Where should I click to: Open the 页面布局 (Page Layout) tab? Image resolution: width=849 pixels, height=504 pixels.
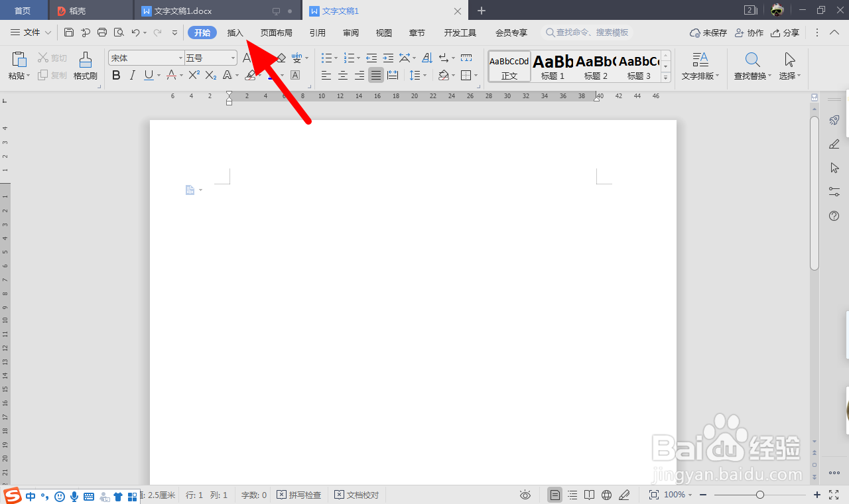click(x=276, y=32)
